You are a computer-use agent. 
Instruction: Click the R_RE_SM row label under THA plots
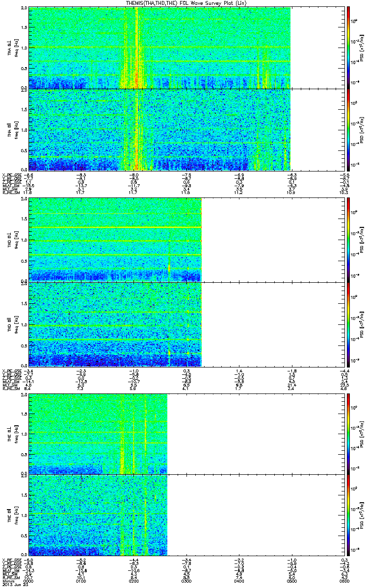(12, 193)
